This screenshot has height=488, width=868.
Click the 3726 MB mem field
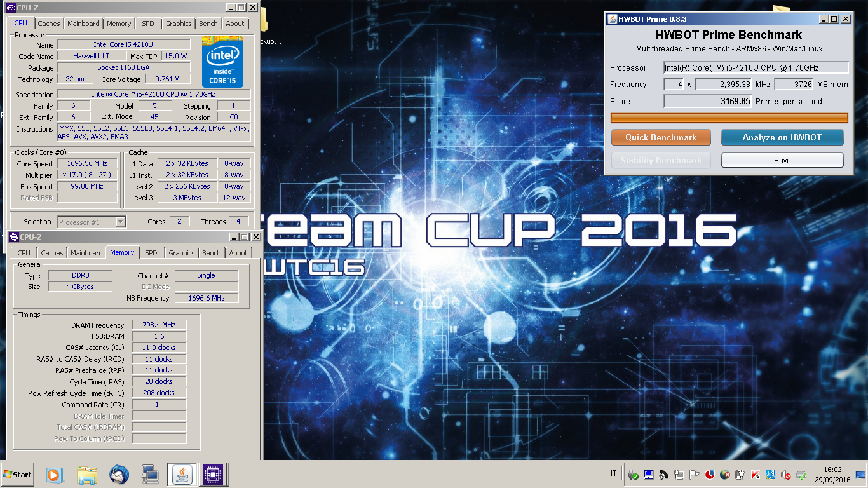coord(794,84)
